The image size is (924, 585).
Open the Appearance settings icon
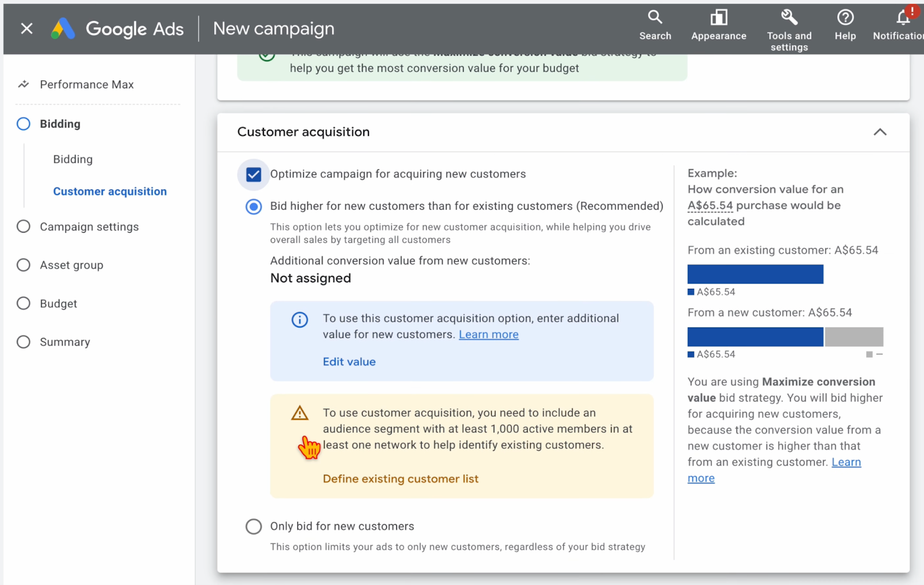[x=718, y=17]
